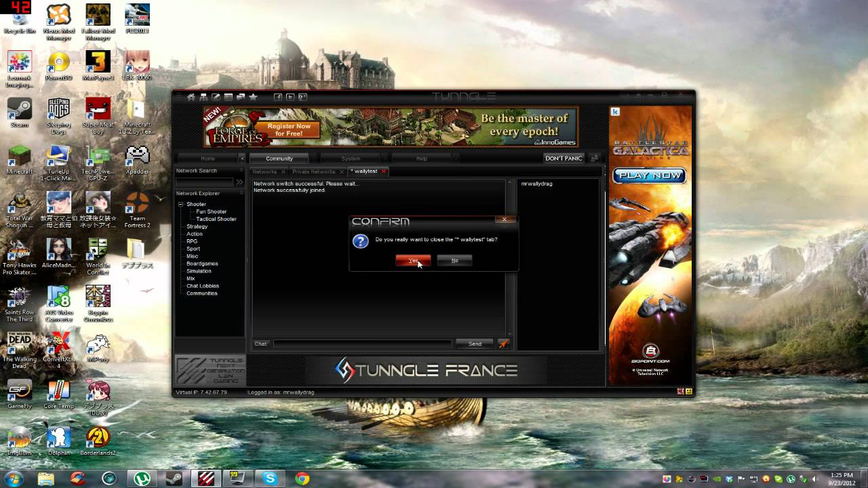Image resolution: width=868 pixels, height=488 pixels.
Task: Click the chat bubbles icon in Tunngle toolbar
Action: click(241, 97)
